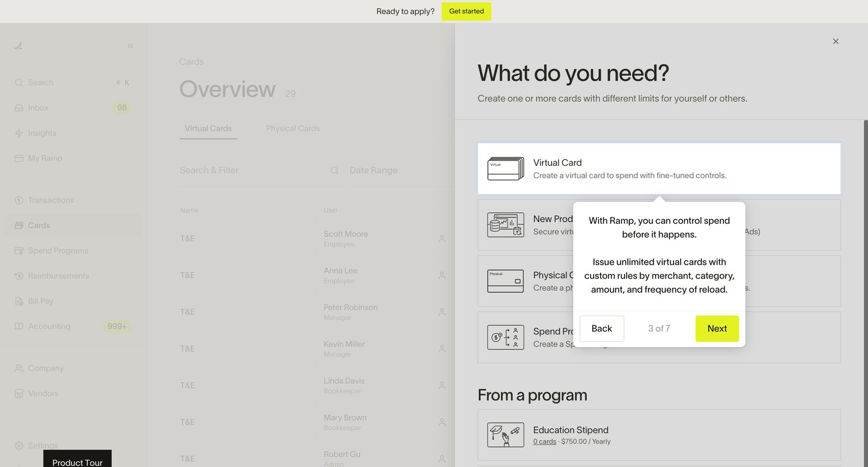Click Back in the tour tooltip
Viewport: 868px width, 467px height.
pyautogui.click(x=602, y=329)
